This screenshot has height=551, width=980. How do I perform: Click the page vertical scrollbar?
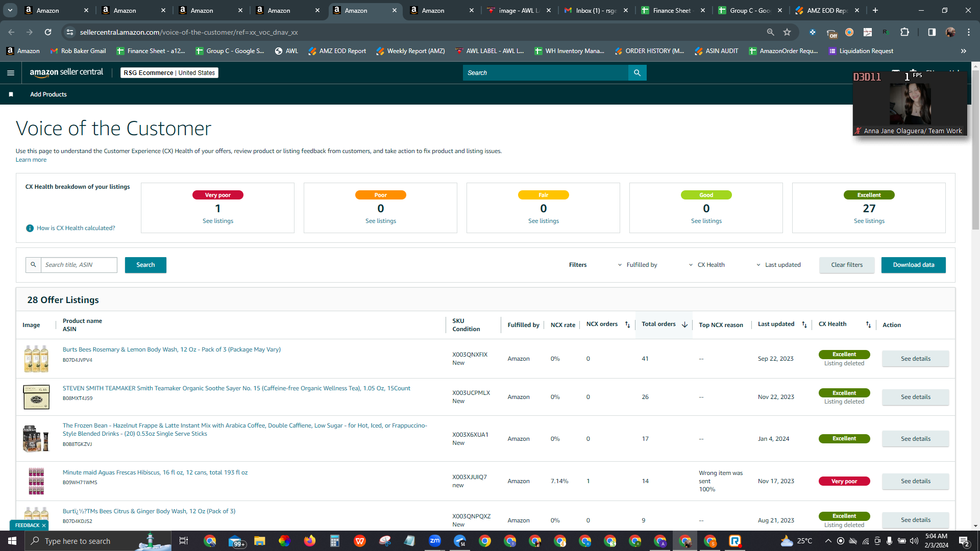pyautogui.click(x=975, y=151)
